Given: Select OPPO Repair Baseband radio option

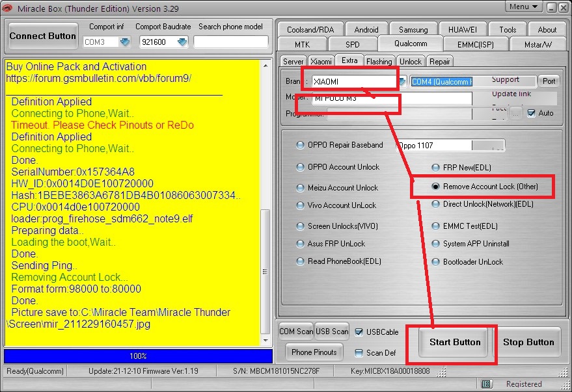Looking at the screenshot, I should tap(300, 145).
